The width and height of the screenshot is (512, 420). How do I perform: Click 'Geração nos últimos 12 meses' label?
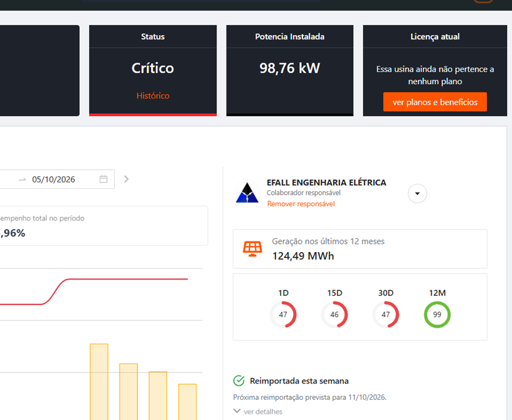(x=328, y=241)
